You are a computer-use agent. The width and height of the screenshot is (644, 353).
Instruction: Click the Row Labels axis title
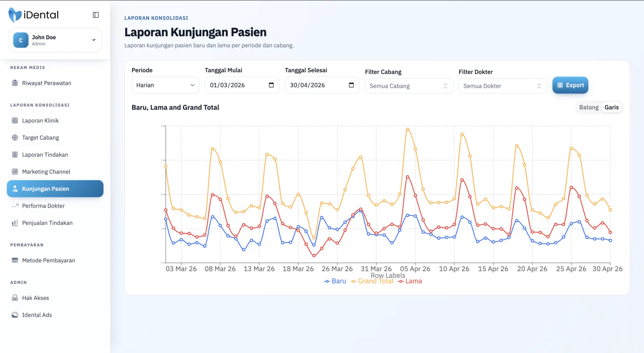[388, 275]
